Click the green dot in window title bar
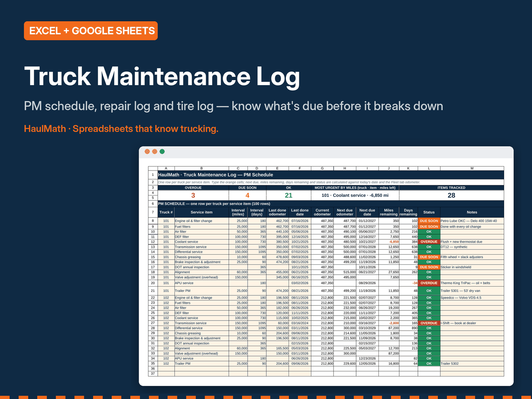Image resolution: width=532 pixels, height=399 pixels. (x=162, y=152)
